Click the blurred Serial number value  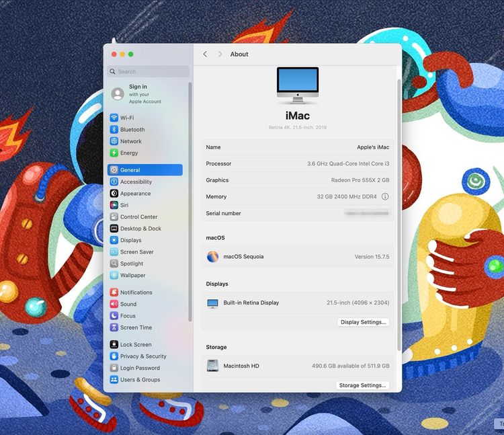tap(367, 213)
